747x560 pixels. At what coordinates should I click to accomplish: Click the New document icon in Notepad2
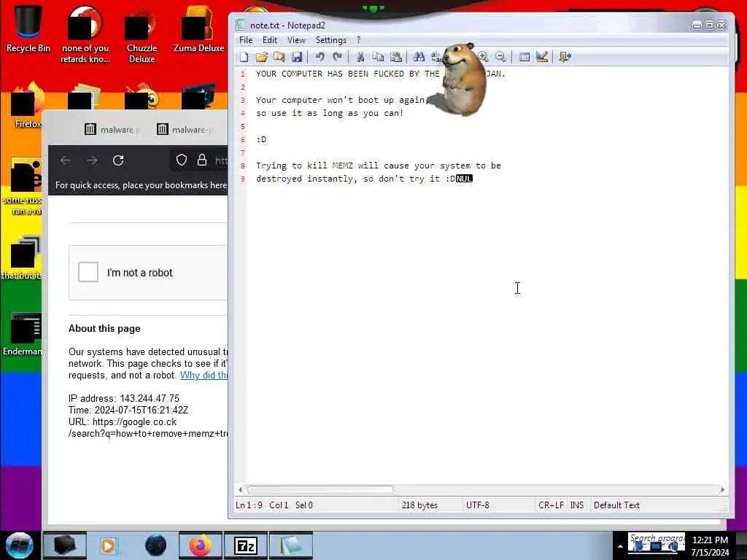point(244,57)
